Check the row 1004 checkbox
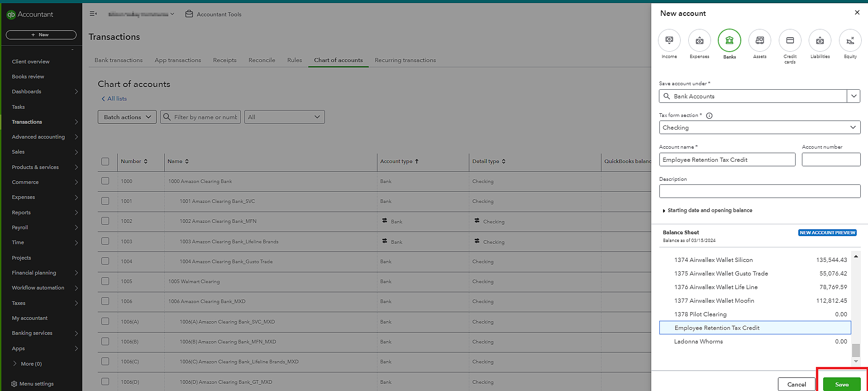Image resolution: width=868 pixels, height=391 pixels. [x=105, y=261]
